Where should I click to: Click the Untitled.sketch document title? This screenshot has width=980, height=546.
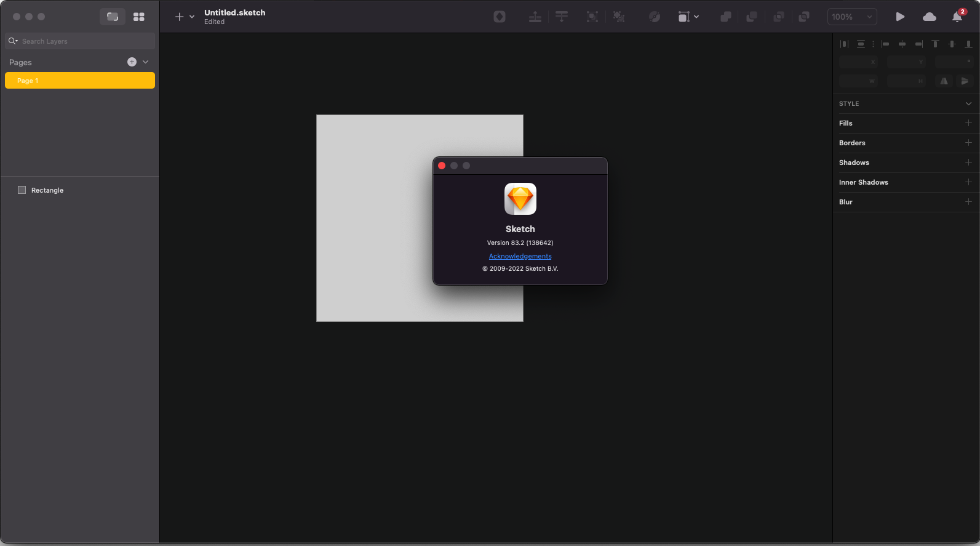[235, 12]
